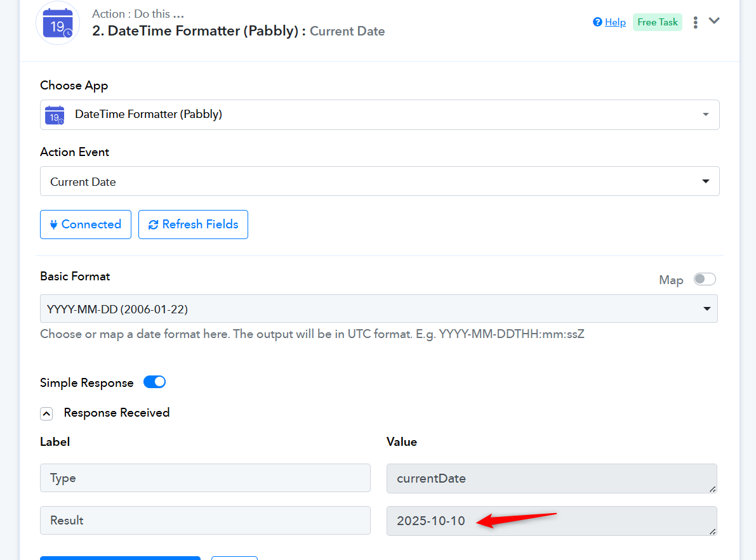Click the currentDate value field
The image size is (756, 560).
(x=552, y=479)
